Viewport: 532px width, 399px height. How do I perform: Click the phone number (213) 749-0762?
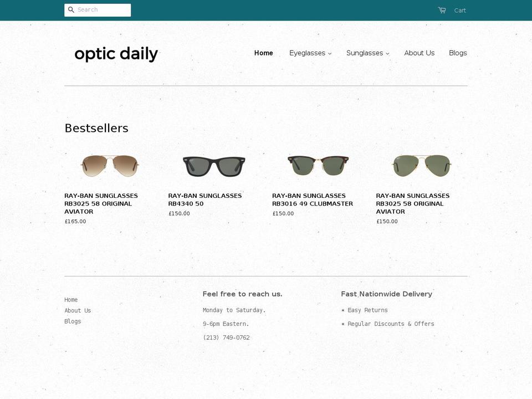click(x=226, y=337)
